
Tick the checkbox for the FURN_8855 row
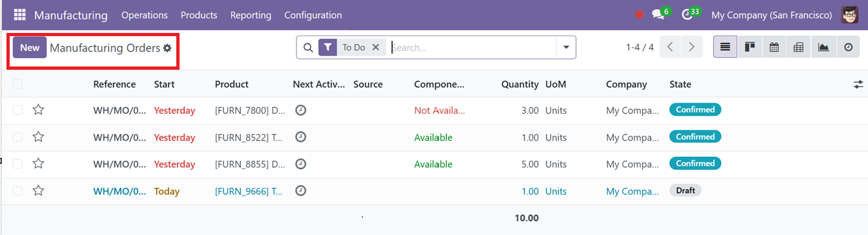coord(17,164)
